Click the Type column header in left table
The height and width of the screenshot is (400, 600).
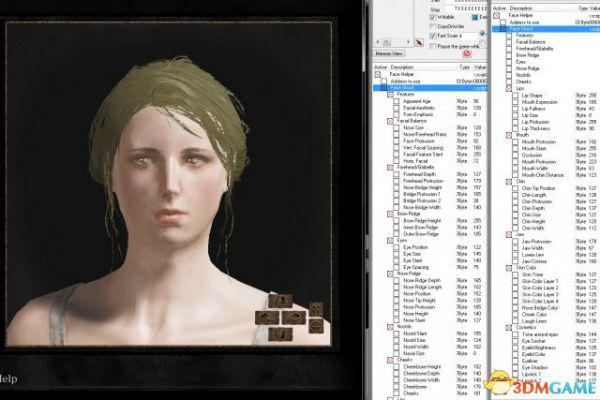(465, 67)
